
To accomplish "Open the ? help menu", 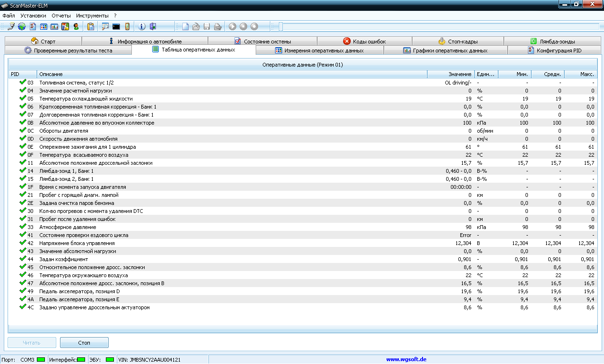I will tap(115, 16).
